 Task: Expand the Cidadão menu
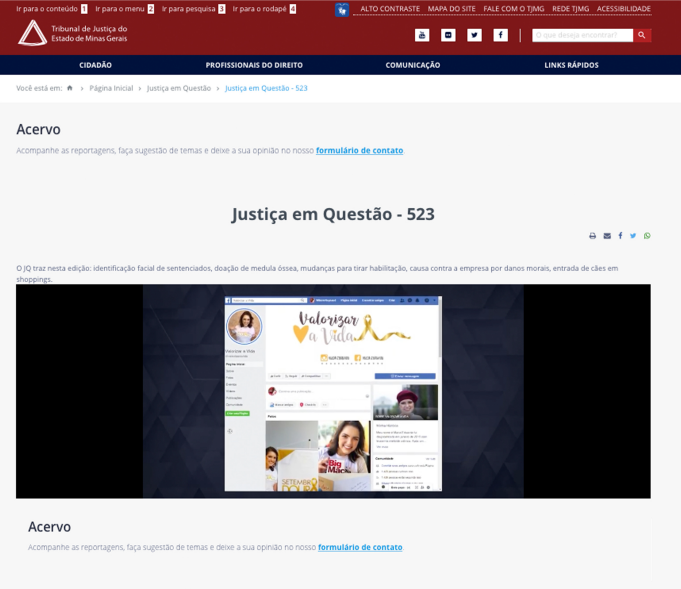tap(95, 65)
